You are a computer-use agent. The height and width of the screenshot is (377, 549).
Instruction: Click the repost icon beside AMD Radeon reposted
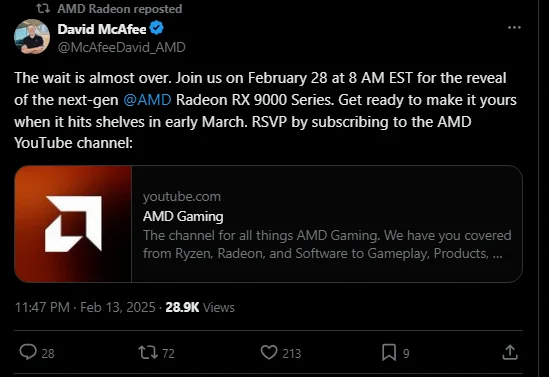pos(43,9)
